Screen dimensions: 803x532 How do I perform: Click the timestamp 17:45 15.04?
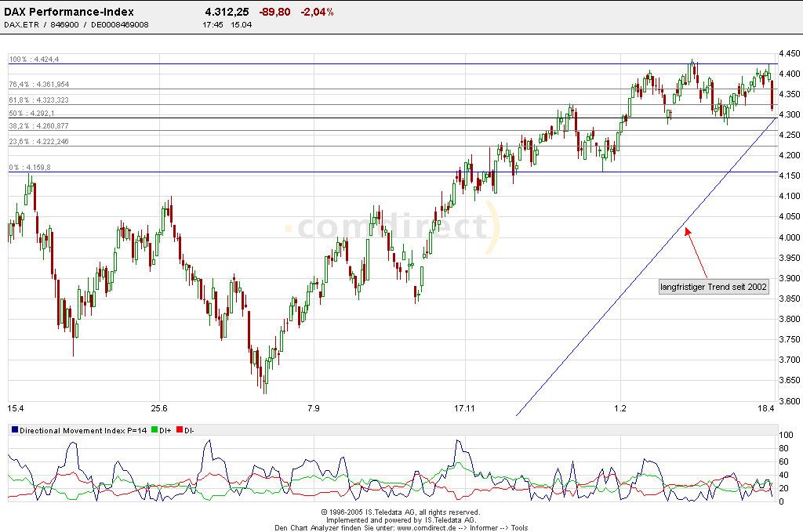[227, 24]
